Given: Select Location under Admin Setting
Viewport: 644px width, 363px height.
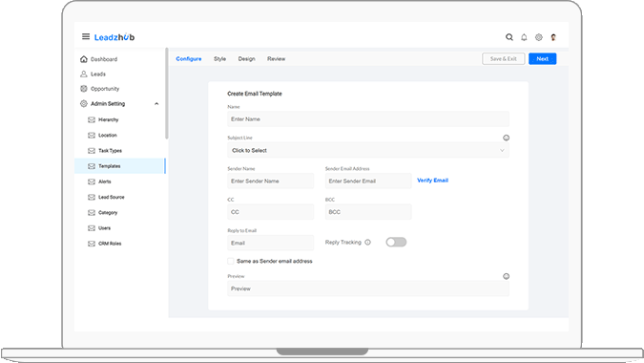Looking at the screenshot, I should click(x=108, y=136).
